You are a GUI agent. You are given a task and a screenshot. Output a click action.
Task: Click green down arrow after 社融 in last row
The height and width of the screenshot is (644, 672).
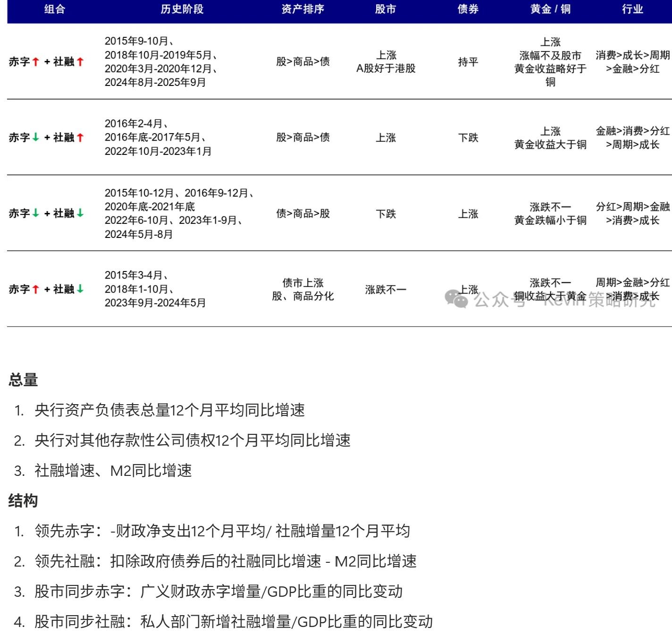80,289
